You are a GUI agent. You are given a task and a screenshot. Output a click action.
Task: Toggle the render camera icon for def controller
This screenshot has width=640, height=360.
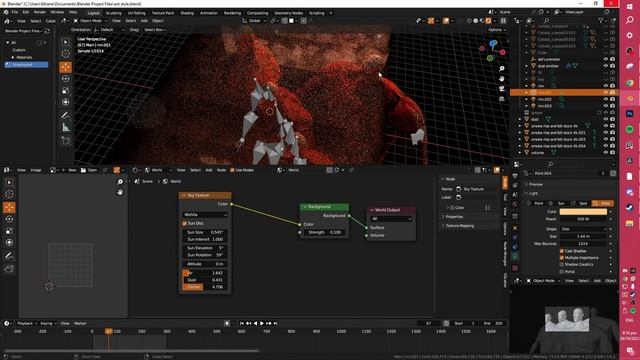(x=612, y=59)
